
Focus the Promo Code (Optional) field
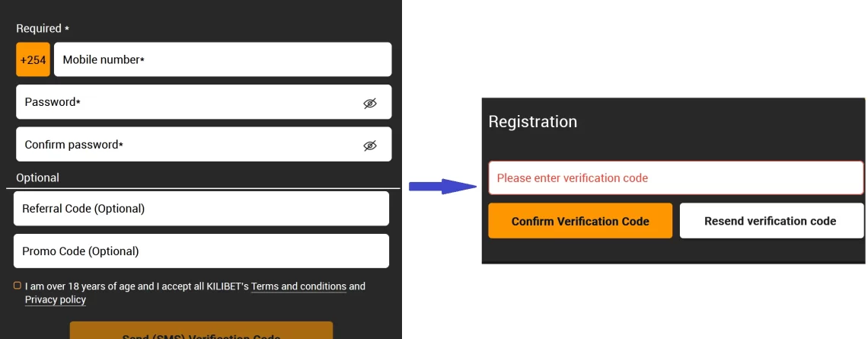pyautogui.click(x=202, y=251)
